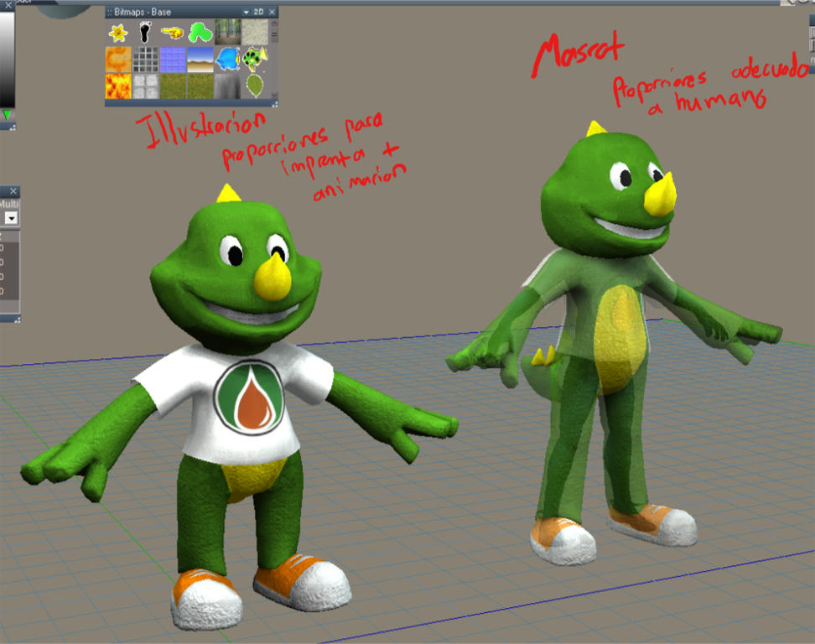Select the desert sky gradient bitmap
This screenshot has height=644, width=815.
[x=200, y=60]
